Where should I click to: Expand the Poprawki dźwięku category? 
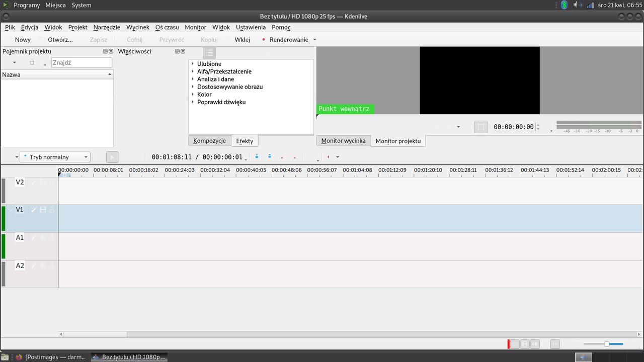193,102
